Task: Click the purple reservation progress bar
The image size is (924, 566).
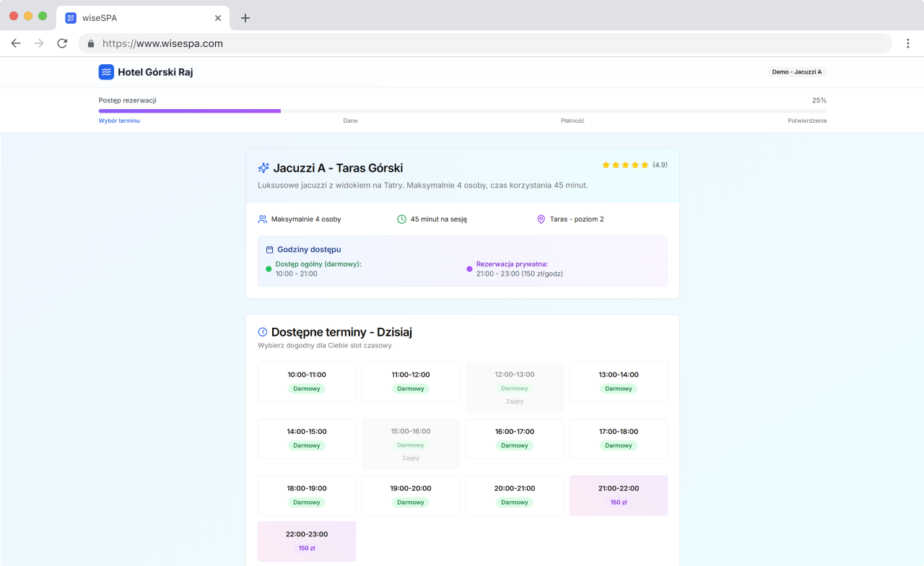Action: [x=190, y=111]
